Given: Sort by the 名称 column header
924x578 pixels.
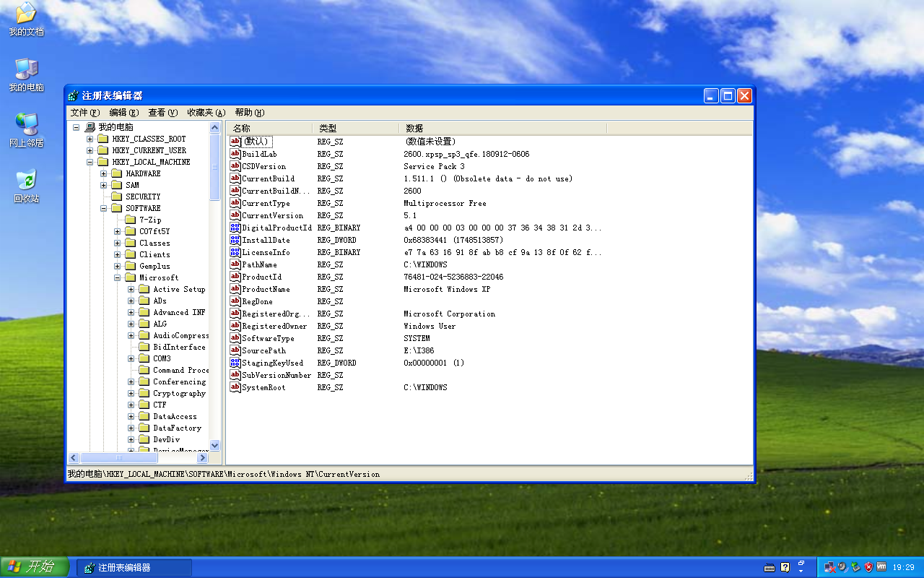Looking at the screenshot, I should pos(270,128).
